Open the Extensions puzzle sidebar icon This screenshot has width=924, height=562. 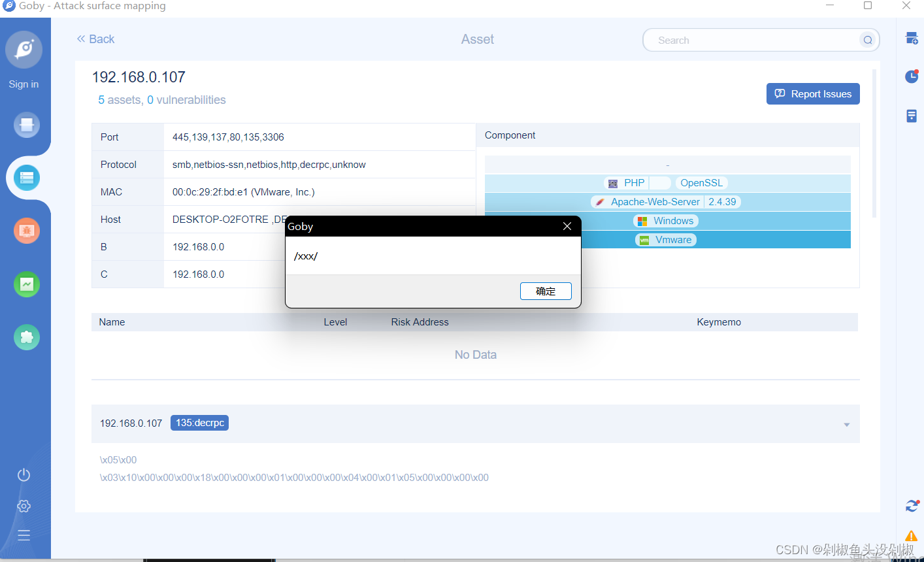tap(27, 337)
